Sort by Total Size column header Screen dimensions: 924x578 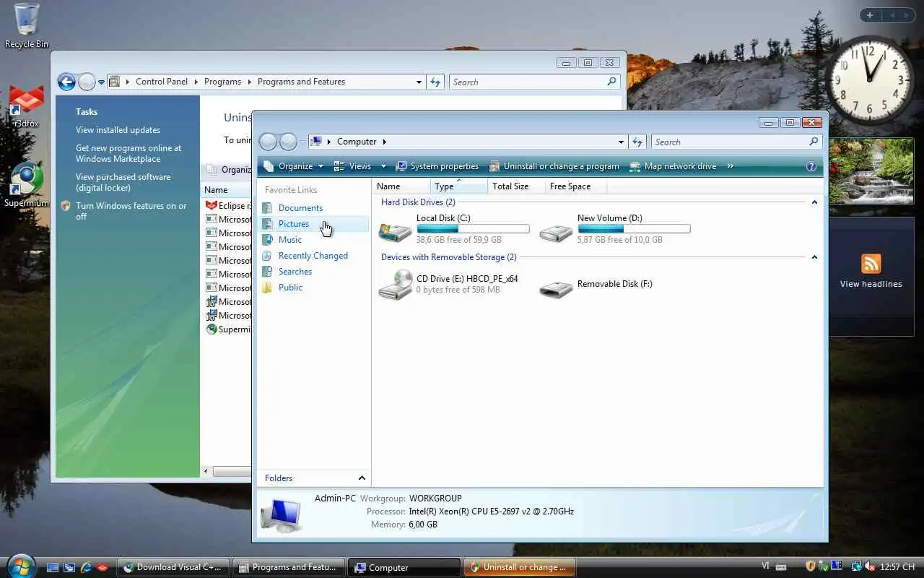tap(516, 186)
